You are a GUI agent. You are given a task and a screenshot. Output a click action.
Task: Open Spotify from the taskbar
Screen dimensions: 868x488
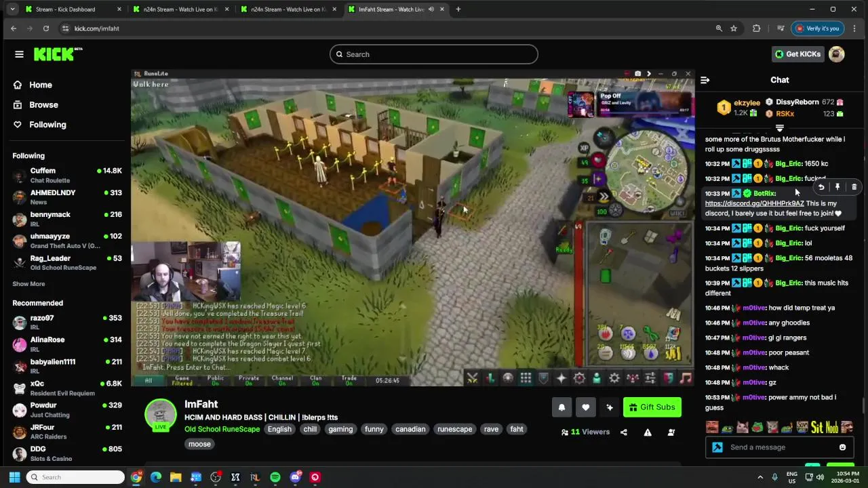pyautogui.click(x=275, y=477)
